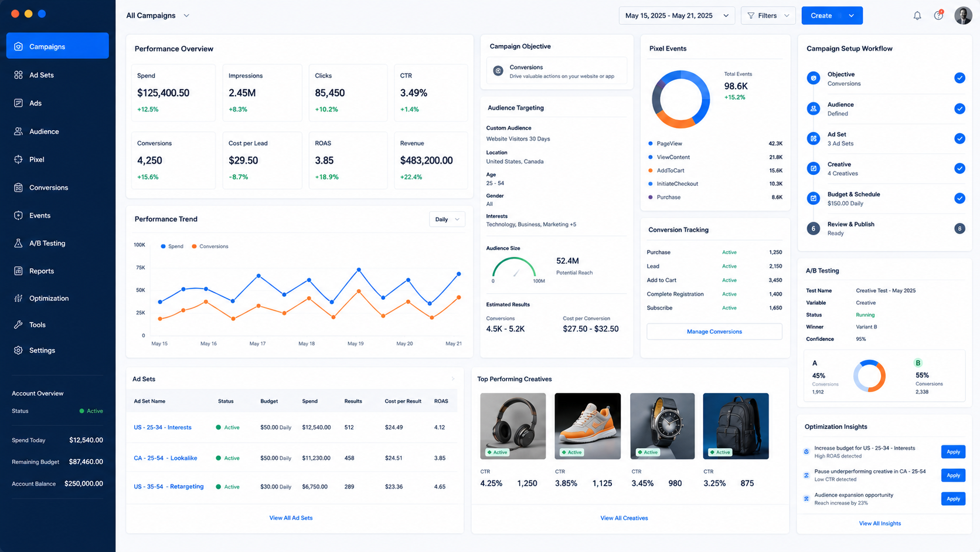This screenshot has height=552, width=980.
Task: Click the Audience step icon in workflow
Action: click(x=813, y=109)
